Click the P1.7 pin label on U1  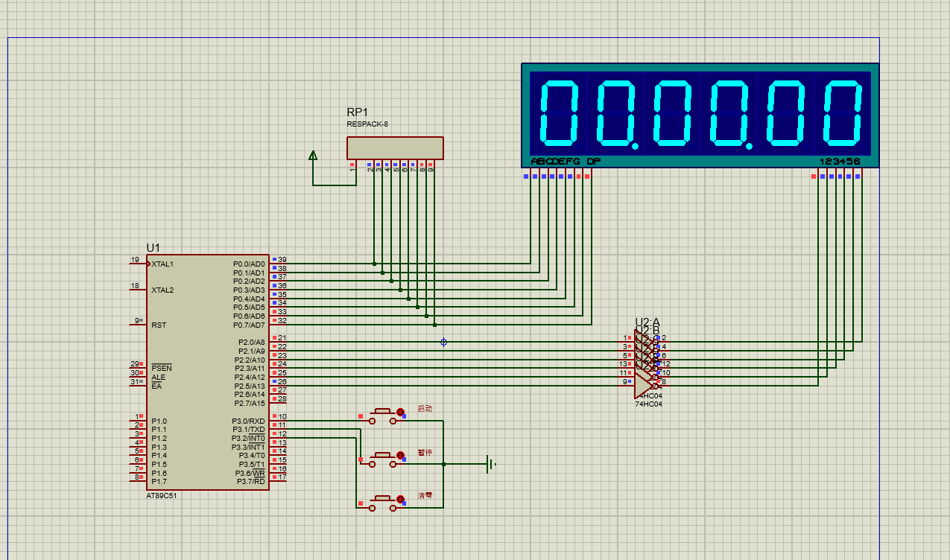tap(159, 481)
